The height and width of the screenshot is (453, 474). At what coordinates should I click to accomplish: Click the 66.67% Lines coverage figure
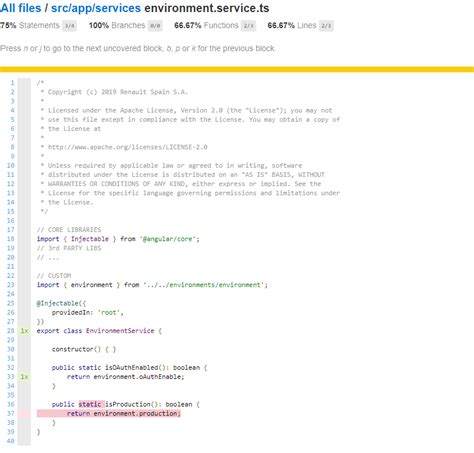[x=292, y=25]
